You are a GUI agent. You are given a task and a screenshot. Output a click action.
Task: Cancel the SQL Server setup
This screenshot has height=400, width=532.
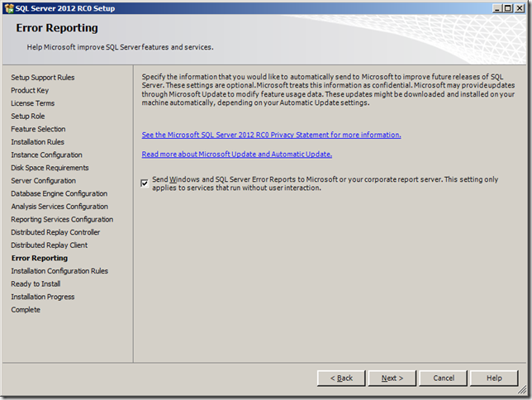pyautogui.click(x=443, y=378)
